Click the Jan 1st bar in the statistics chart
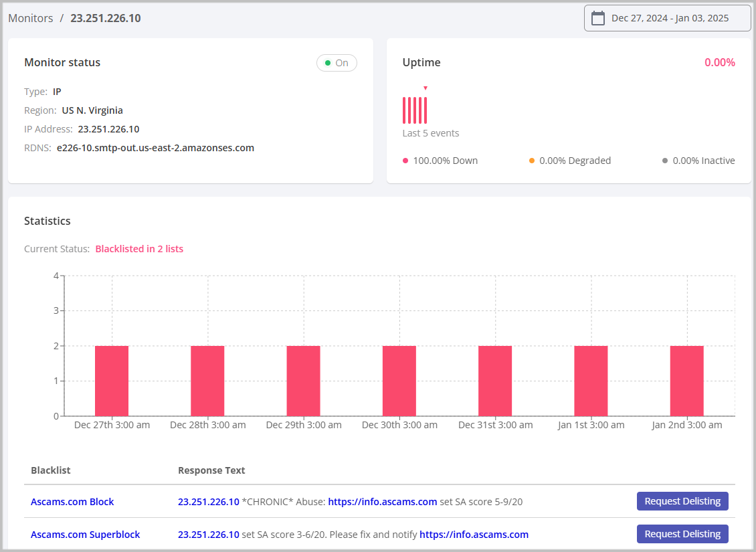Viewport: 756px width, 552px height. tap(591, 379)
